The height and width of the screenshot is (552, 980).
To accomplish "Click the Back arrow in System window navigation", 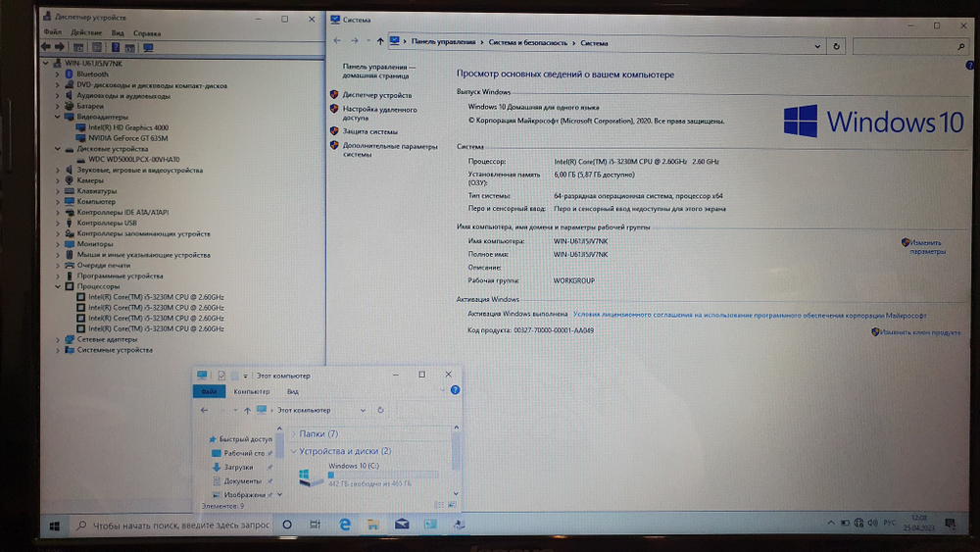I will [337, 41].
